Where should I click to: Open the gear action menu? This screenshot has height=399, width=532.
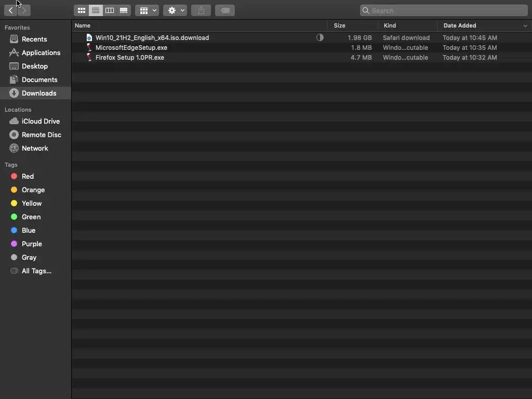pos(175,10)
